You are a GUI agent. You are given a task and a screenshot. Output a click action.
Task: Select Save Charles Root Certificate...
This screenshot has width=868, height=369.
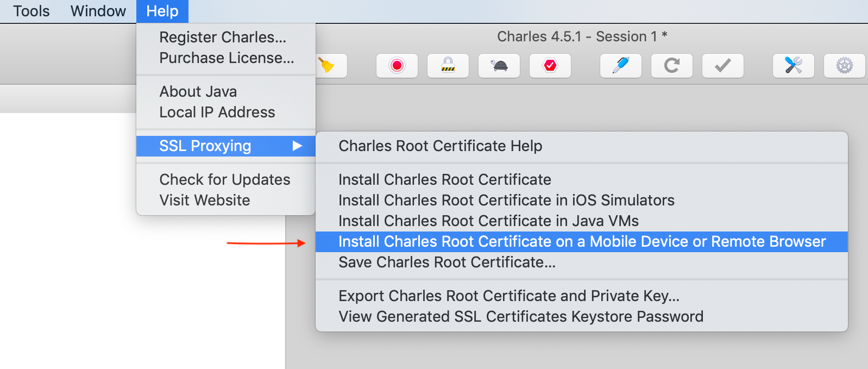click(x=582, y=262)
